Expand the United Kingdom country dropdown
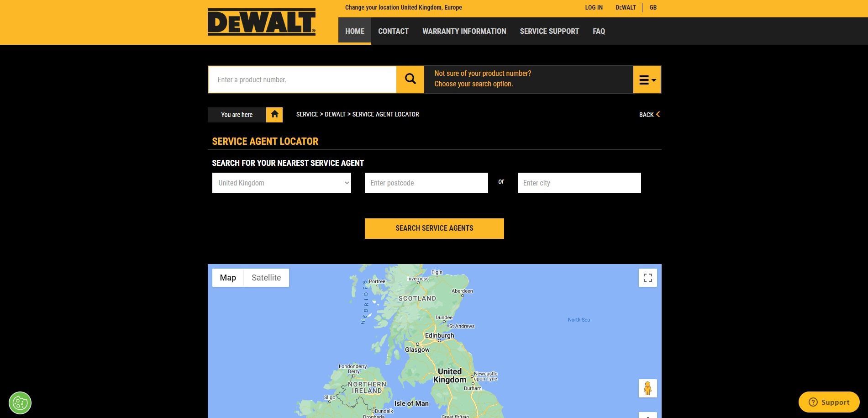This screenshot has height=418, width=868. tap(281, 183)
